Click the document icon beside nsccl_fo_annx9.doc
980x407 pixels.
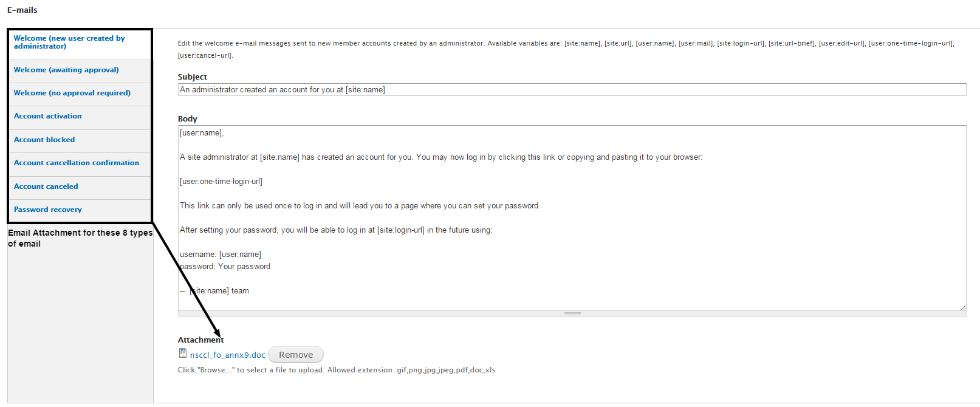182,354
